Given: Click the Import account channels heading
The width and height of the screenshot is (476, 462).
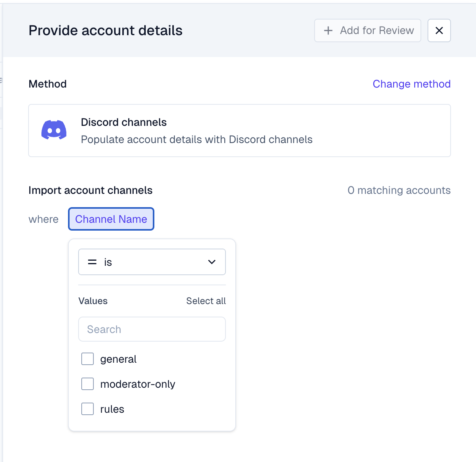Looking at the screenshot, I should pyautogui.click(x=90, y=190).
